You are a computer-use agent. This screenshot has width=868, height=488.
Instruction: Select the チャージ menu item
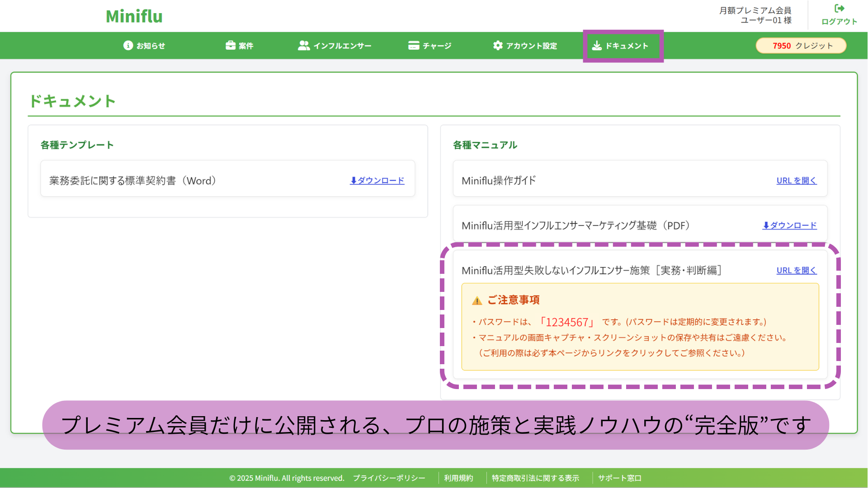point(436,45)
